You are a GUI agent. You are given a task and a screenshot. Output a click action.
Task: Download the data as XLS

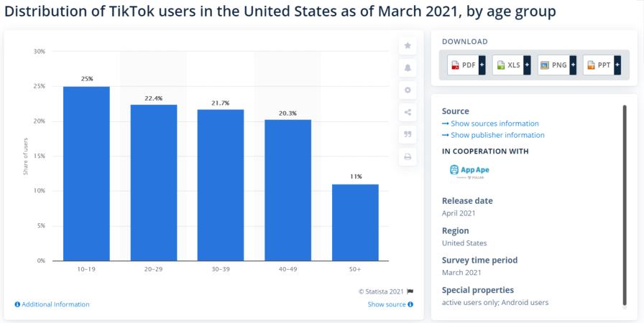(x=507, y=65)
